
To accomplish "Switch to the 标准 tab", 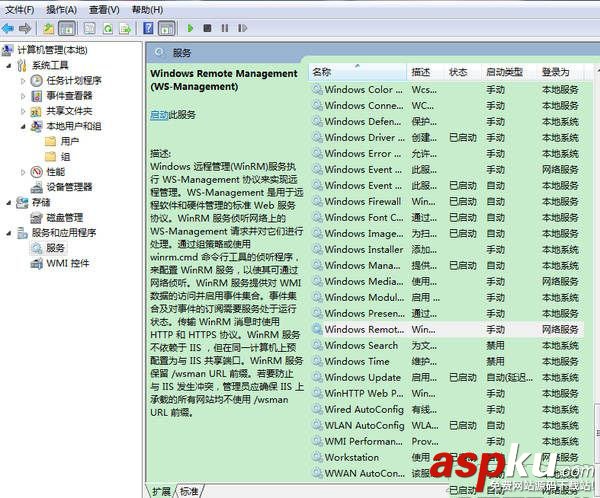I will pos(189,491).
